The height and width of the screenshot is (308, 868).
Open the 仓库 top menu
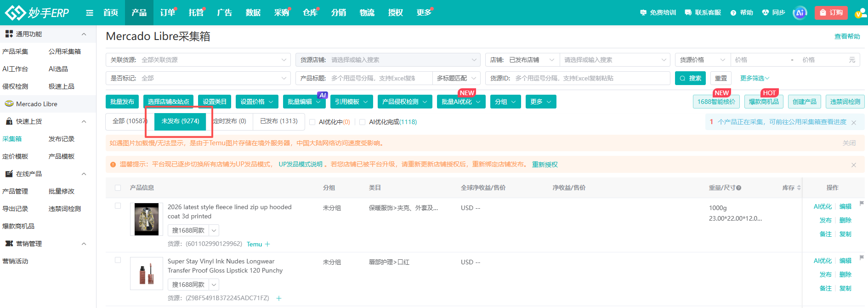(310, 12)
